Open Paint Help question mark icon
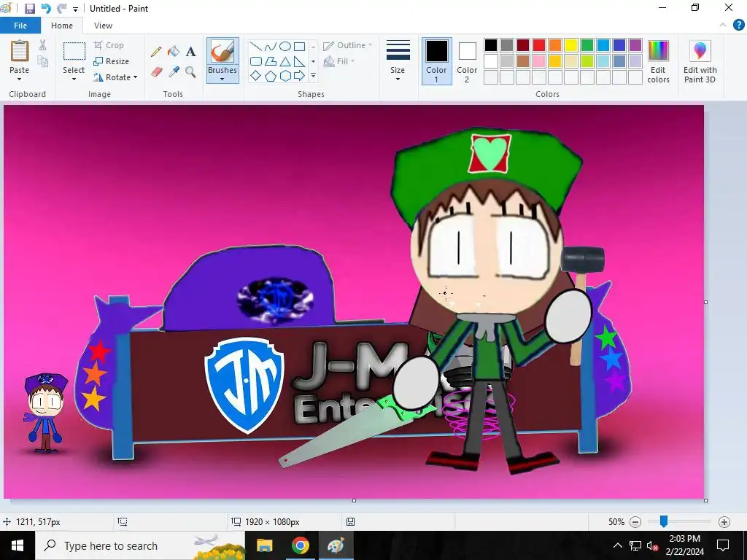747x560 pixels. pyautogui.click(x=738, y=26)
